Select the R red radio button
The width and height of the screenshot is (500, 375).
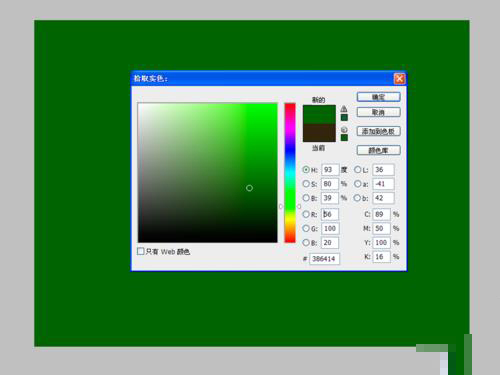click(306, 214)
